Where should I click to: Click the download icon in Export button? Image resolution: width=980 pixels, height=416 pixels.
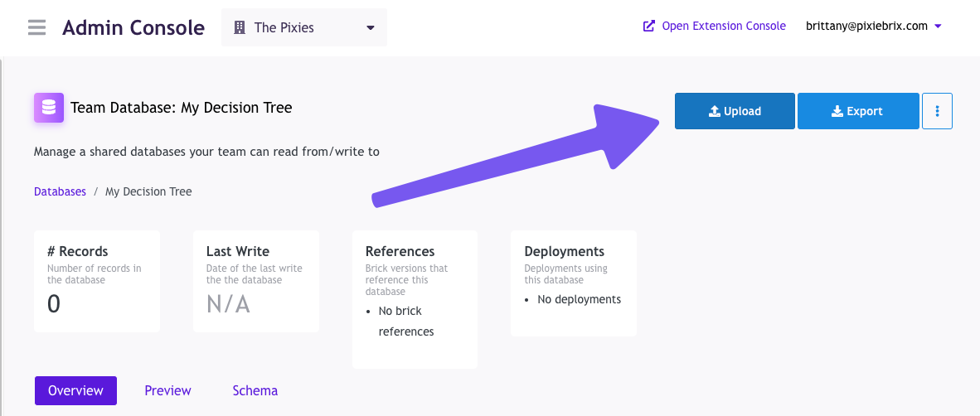point(837,111)
